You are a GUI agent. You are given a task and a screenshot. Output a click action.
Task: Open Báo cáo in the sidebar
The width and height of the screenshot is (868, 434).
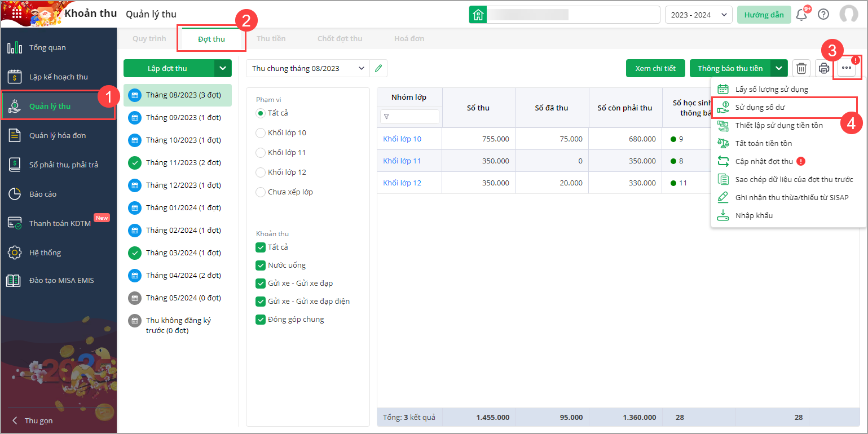click(x=43, y=194)
